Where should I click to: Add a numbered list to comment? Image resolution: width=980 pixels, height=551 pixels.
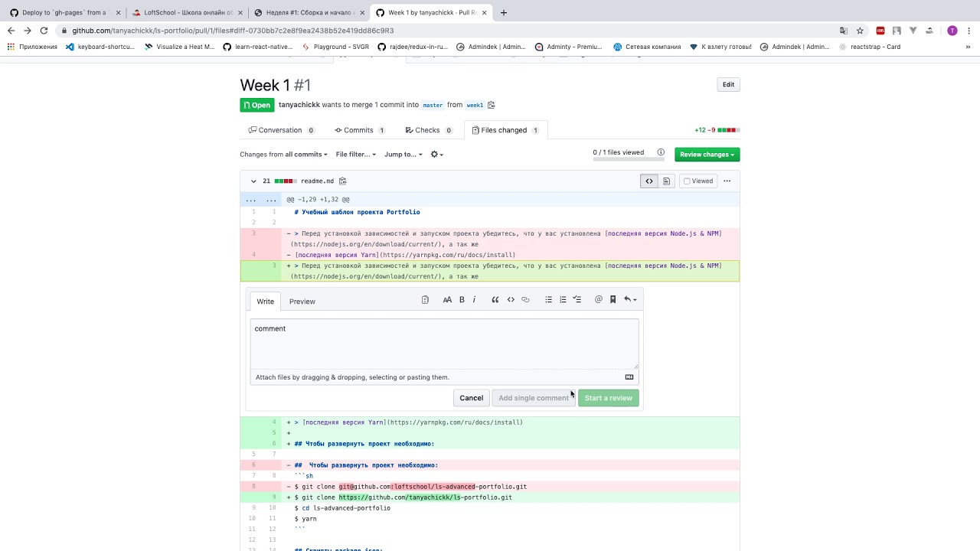[563, 300]
